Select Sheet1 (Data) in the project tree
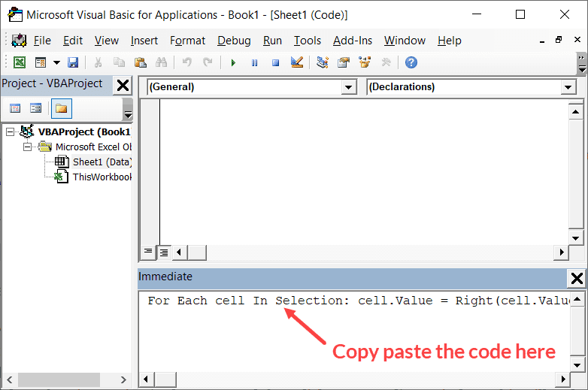Viewport: 588px width, 390px height. pos(102,162)
